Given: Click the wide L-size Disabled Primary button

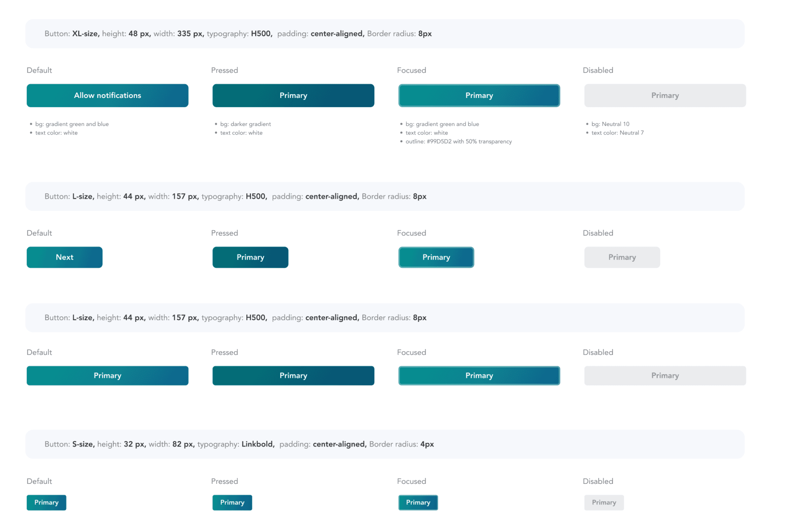Looking at the screenshot, I should pos(664,375).
